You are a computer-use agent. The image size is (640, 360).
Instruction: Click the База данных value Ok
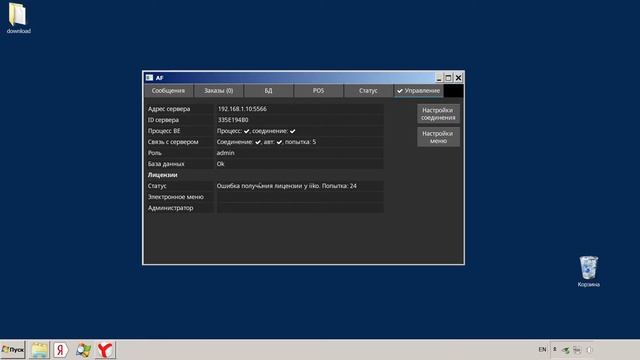pos(220,164)
